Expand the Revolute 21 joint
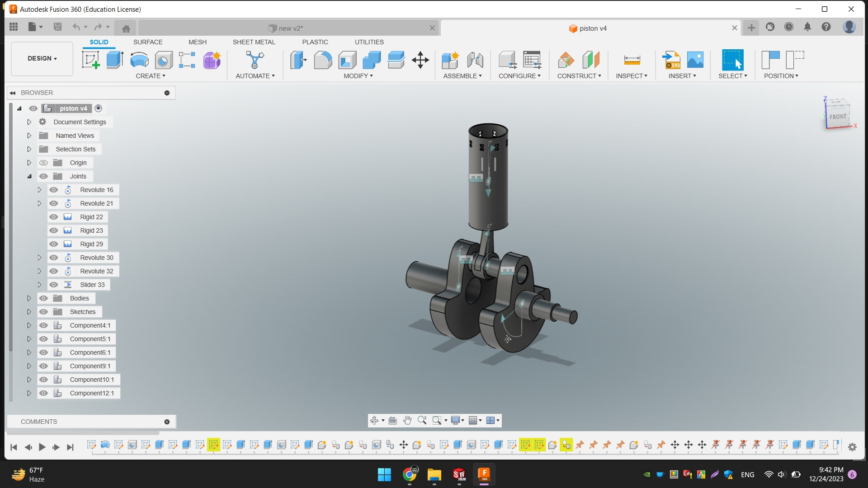Screen dimensions: 868x488 39,203
